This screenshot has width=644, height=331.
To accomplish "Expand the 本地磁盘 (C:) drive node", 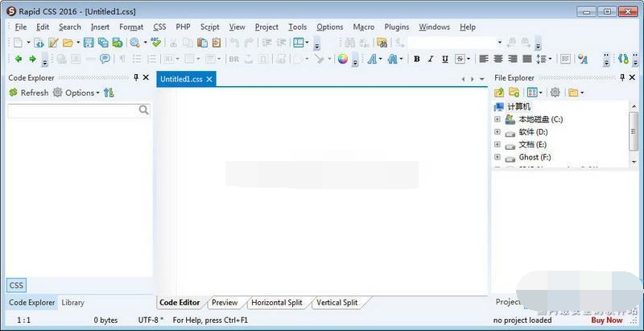I will pyautogui.click(x=497, y=119).
